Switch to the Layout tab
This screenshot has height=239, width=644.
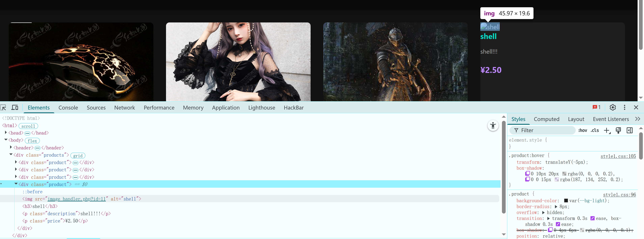(576, 119)
